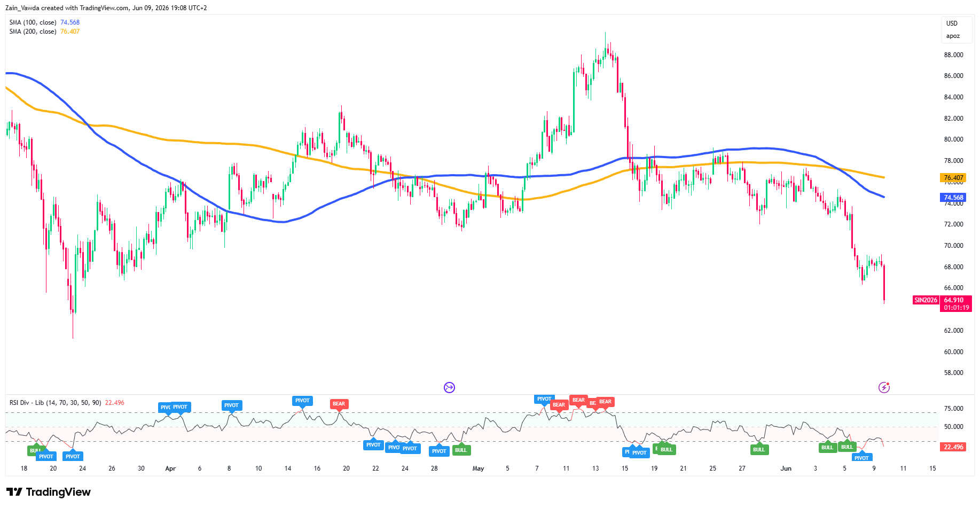Image resolution: width=980 pixels, height=508 pixels.
Task: Click the 75.000 RSI axis level
Action: coord(953,409)
